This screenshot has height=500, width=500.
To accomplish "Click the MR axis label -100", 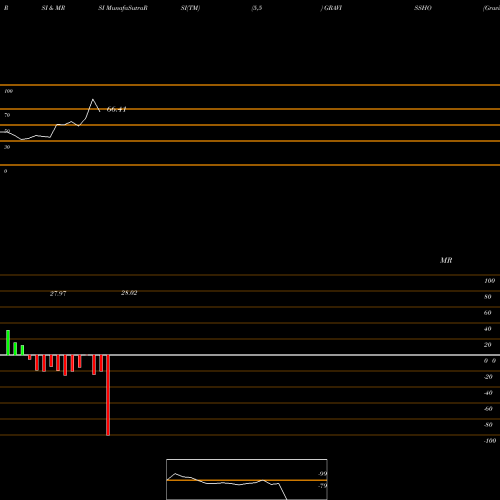I will [489, 441].
